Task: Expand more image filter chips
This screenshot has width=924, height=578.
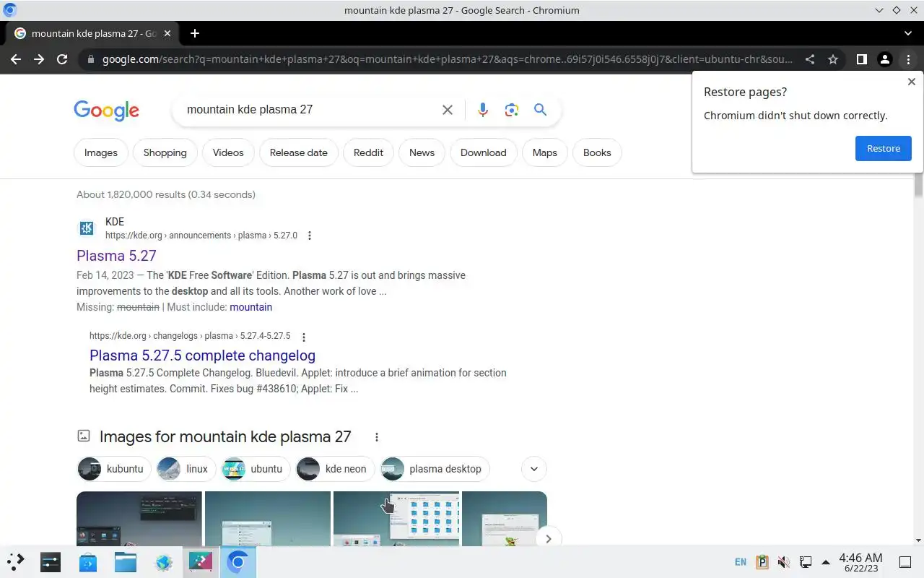Action: pos(534,469)
